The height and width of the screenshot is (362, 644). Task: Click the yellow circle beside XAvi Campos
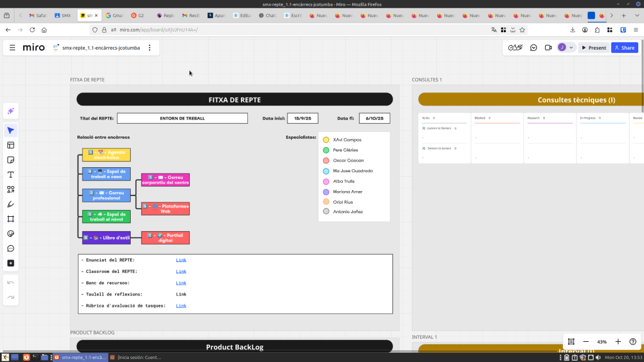click(x=326, y=140)
